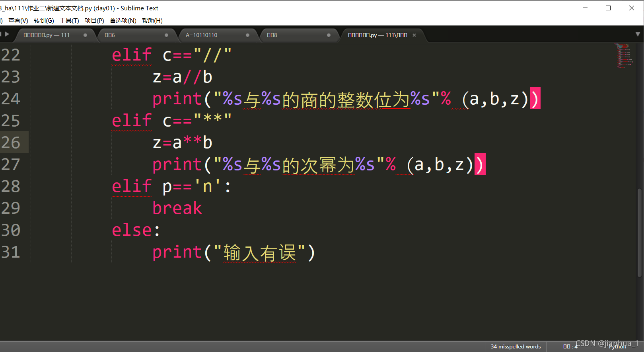Open the 转到(G) menu
644x352 pixels.
[44, 21]
